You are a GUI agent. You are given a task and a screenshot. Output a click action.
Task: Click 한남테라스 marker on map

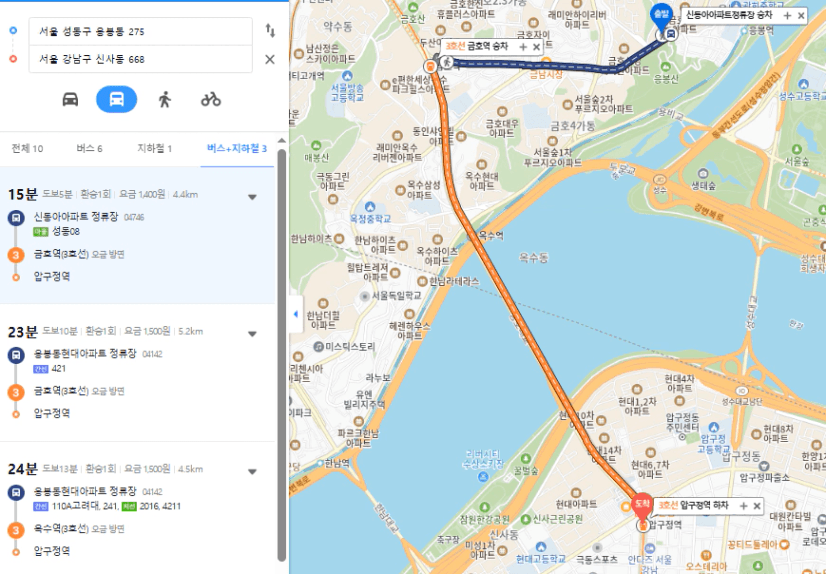coord(422,281)
